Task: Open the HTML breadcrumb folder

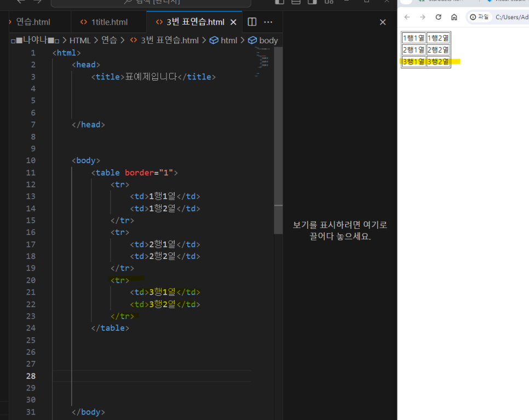Action: coord(80,41)
